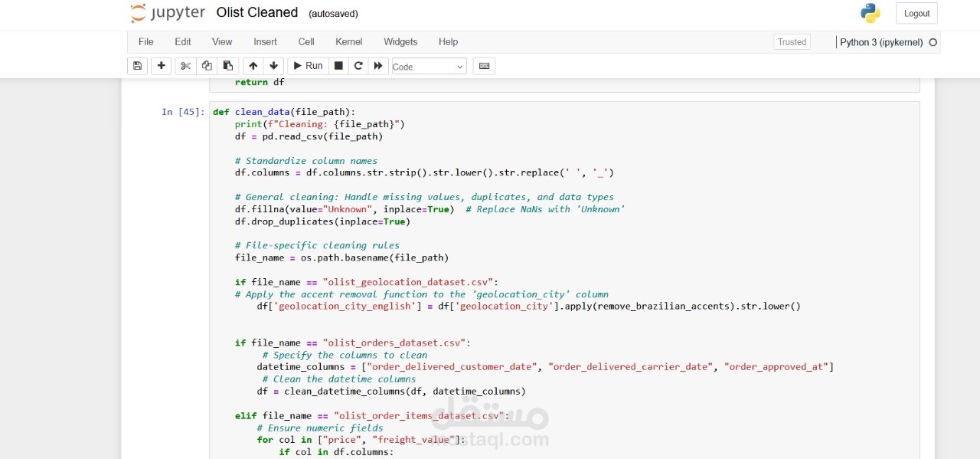This screenshot has width=980, height=459.
Task: Open the Help menu
Action: pos(448,42)
